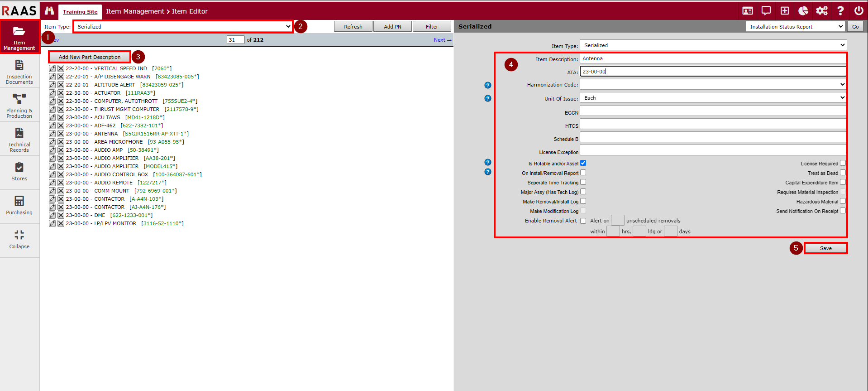The width and height of the screenshot is (868, 391).
Task: Open the help question mark icon
Action: [x=840, y=11]
